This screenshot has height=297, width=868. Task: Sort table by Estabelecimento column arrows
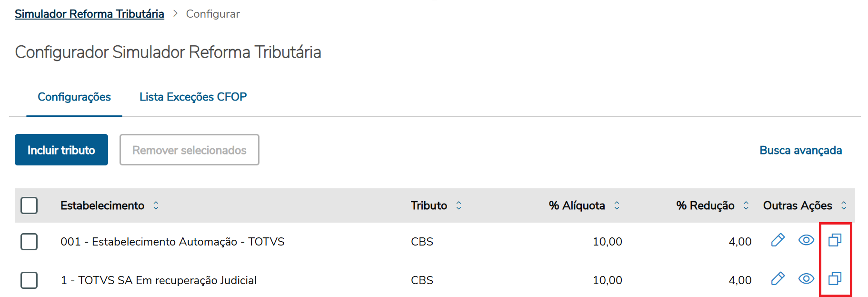[x=156, y=205]
